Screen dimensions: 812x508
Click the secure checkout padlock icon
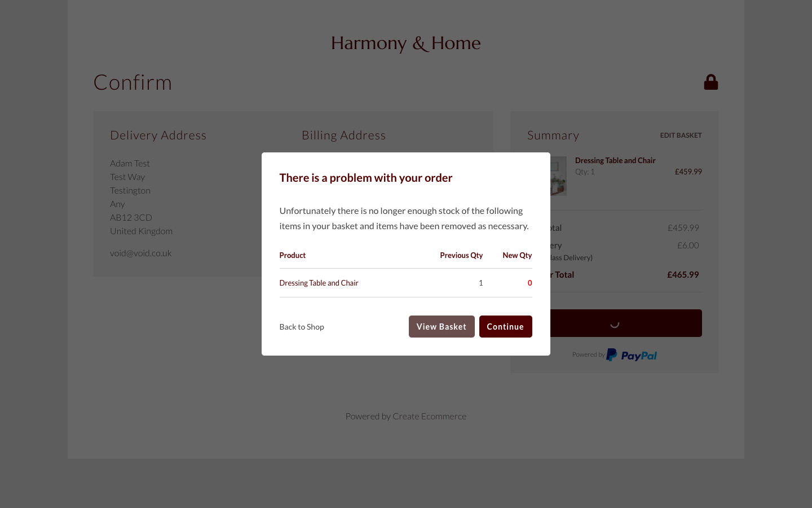click(x=710, y=82)
